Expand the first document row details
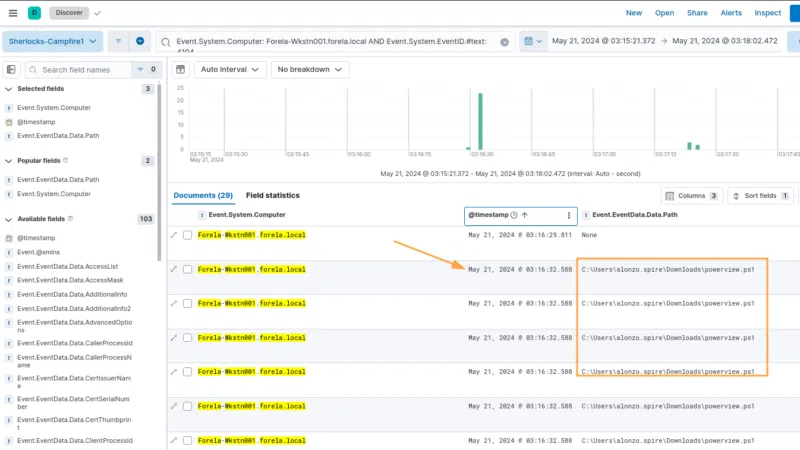Image resolution: width=800 pixels, height=450 pixels. (x=174, y=235)
